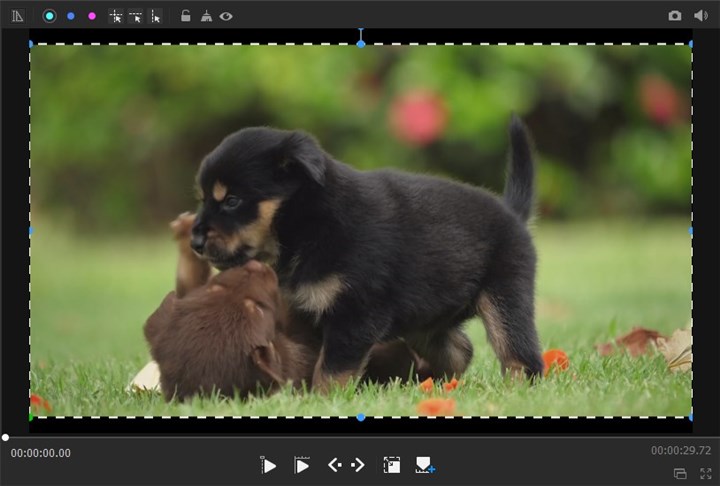
Task: Click the first selection cursor tool with crosshair
Action: [116, 16]
